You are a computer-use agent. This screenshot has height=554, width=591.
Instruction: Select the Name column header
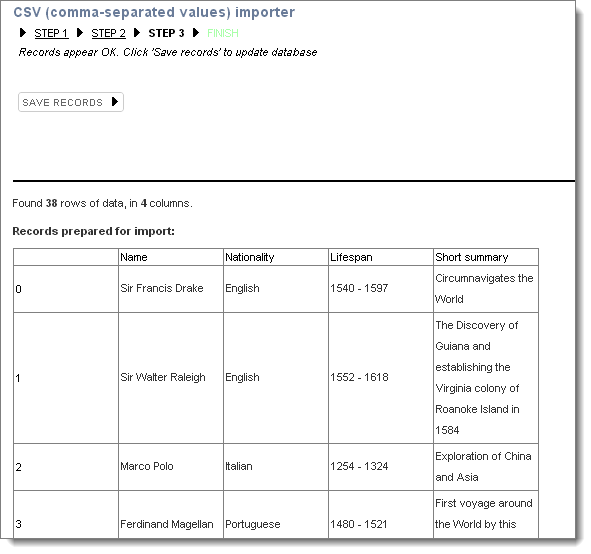click(171, 257)
